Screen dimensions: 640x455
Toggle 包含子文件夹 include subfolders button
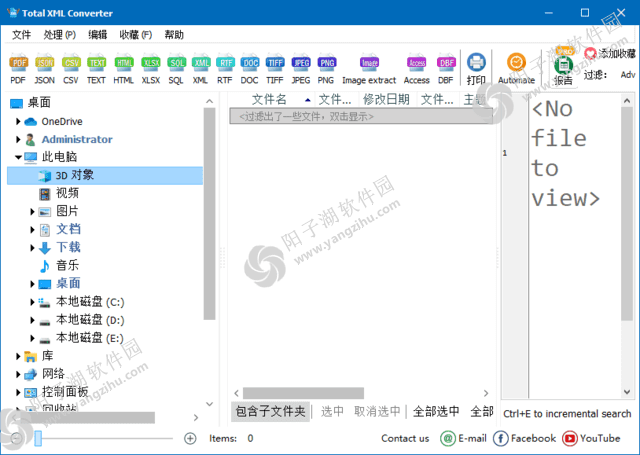pos(270,411)
